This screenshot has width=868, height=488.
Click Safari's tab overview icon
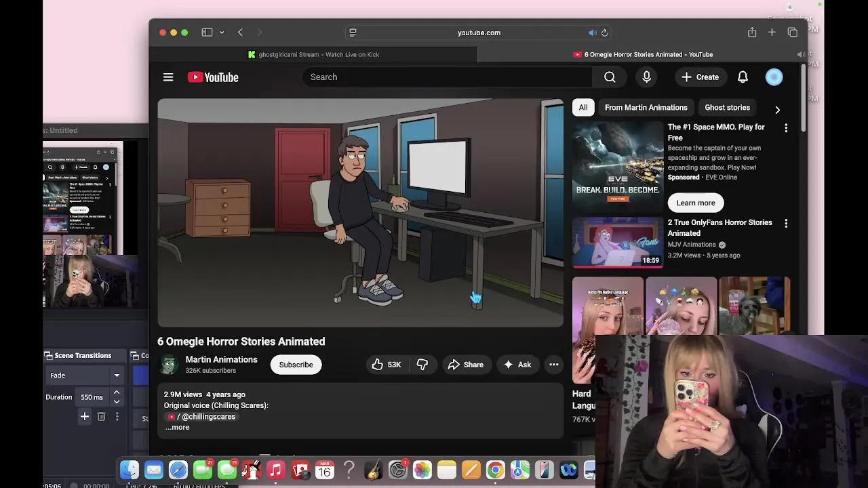792,32
